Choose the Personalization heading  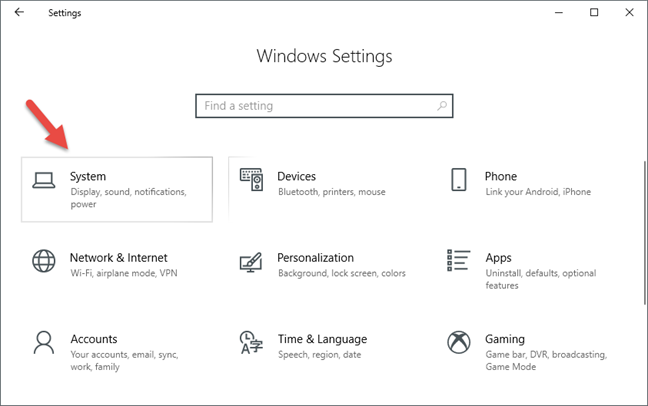[x=315, y=258]
